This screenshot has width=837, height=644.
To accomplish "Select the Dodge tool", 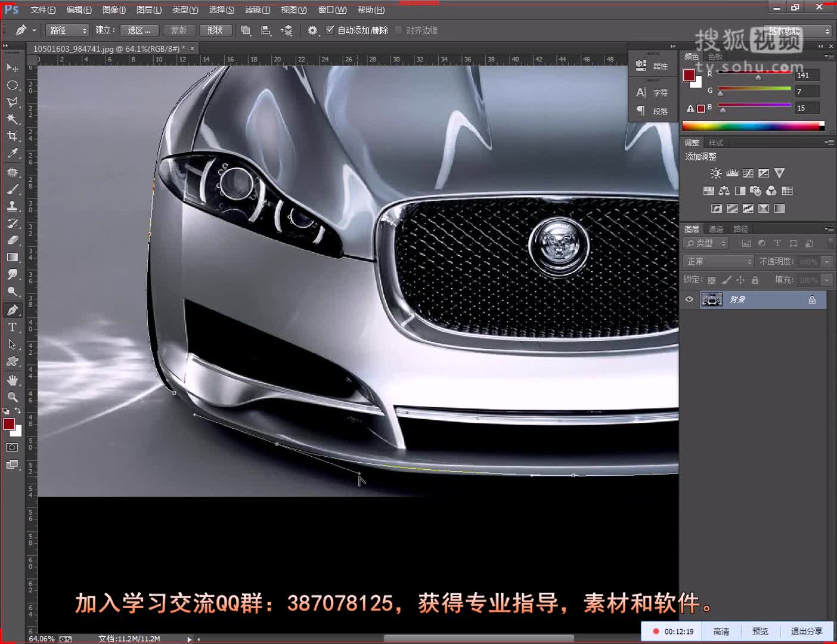I will point(12,292).
